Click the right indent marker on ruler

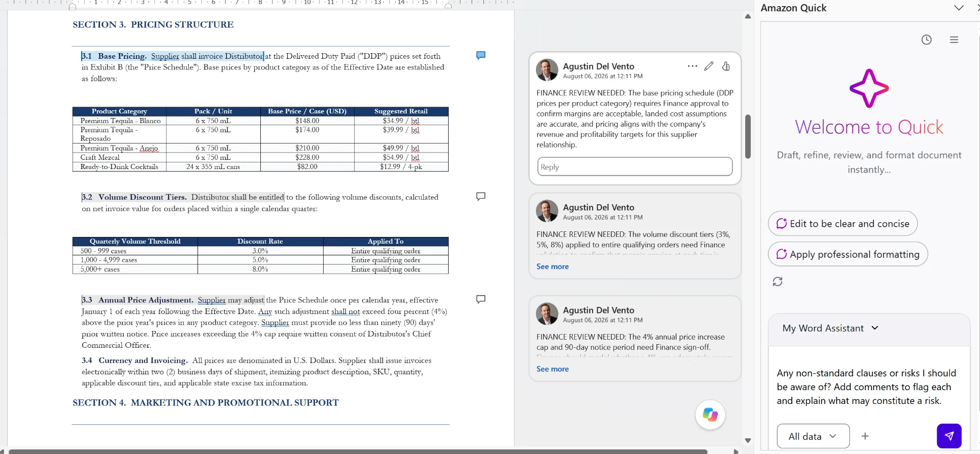448,6
